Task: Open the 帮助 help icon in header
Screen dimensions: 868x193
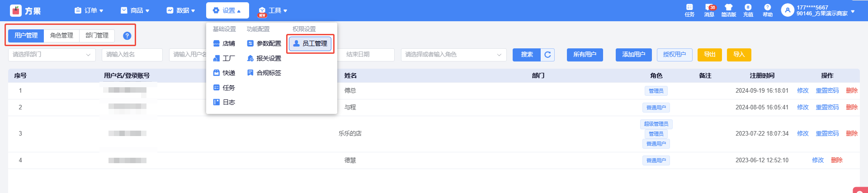Action: point(768,10)
